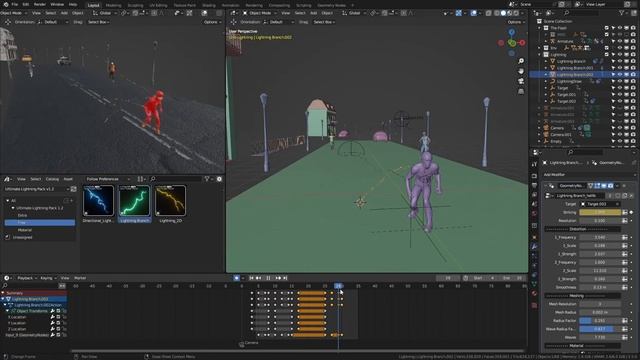Click the outliner filter funnel icon
Viewport: 640px width, 360px height.
click(622, 13)
